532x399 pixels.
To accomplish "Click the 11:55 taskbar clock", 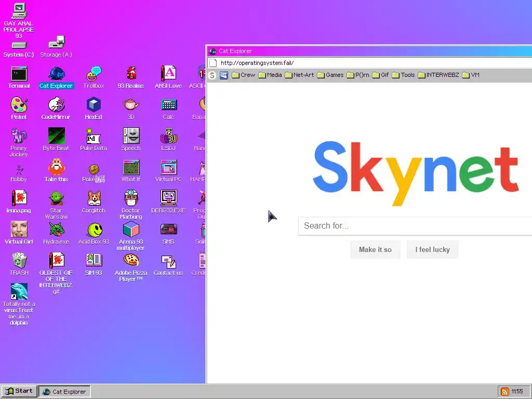I will click(517, 392).
